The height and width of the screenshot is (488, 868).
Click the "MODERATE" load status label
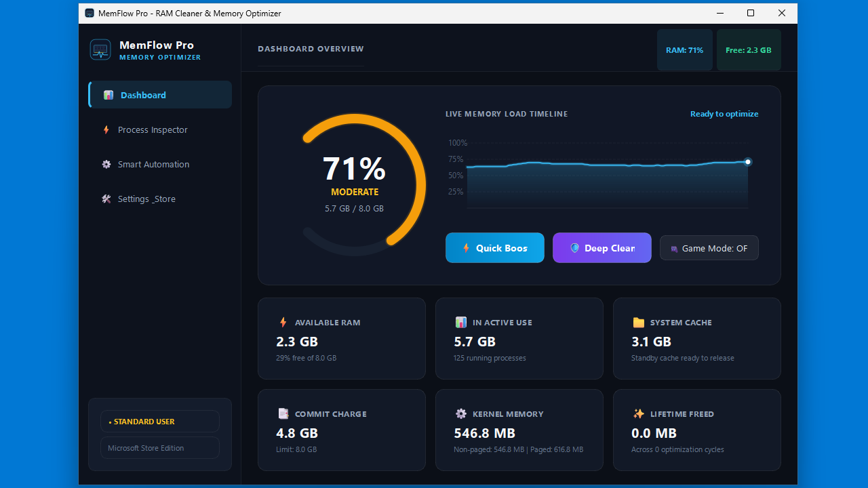point(355,192)
